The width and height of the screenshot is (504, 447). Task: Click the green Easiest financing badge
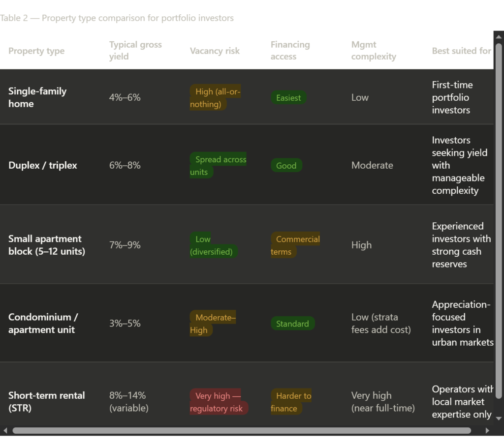pyautogui.click(x=288, y=98)
